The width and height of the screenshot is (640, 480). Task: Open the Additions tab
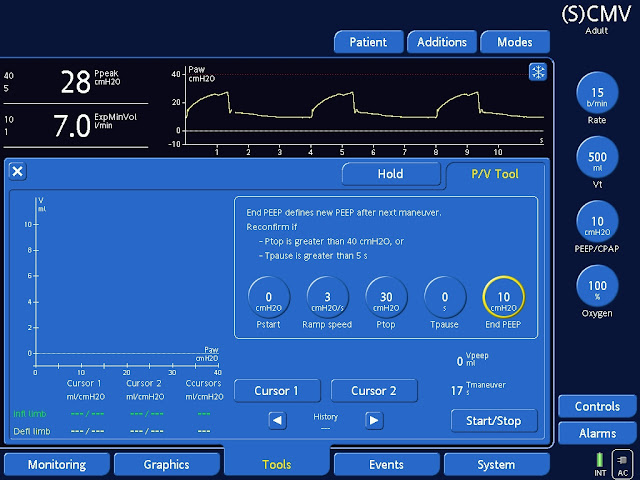[x=442, y=42]
